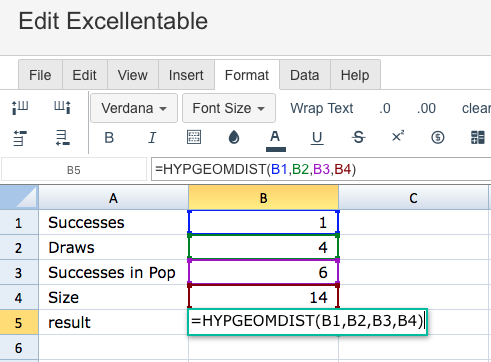The height and width of the screenshot is (362, 491).
Task: Click the Wrap Text button
Action: point(321,108)
